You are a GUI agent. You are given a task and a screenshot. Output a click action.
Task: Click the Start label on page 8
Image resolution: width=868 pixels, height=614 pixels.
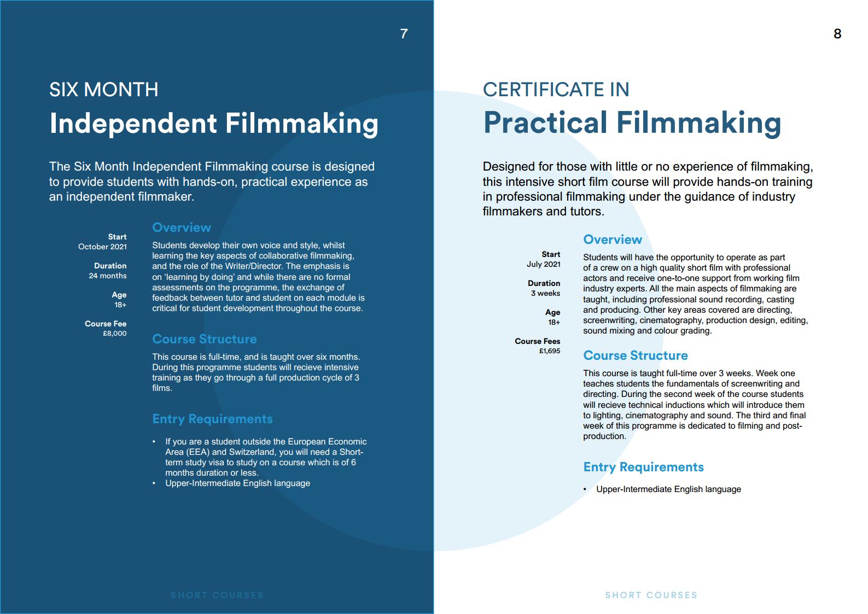tap(551, 254)
